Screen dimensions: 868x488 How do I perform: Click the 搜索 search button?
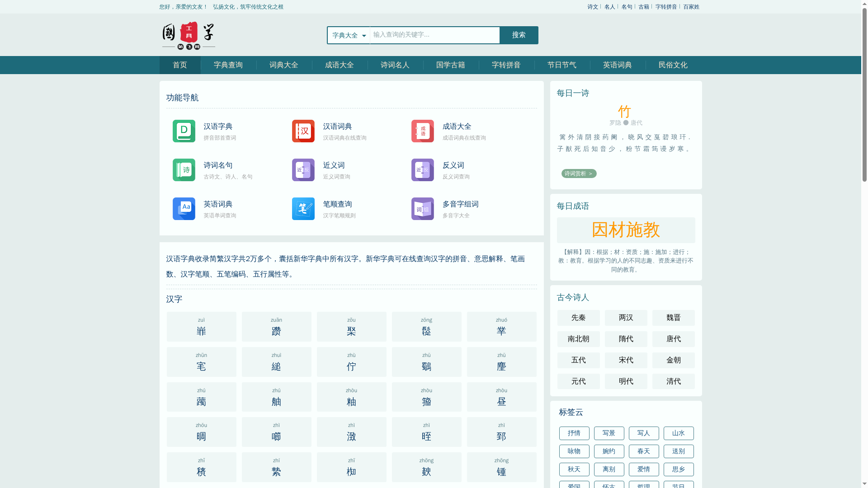518,35
